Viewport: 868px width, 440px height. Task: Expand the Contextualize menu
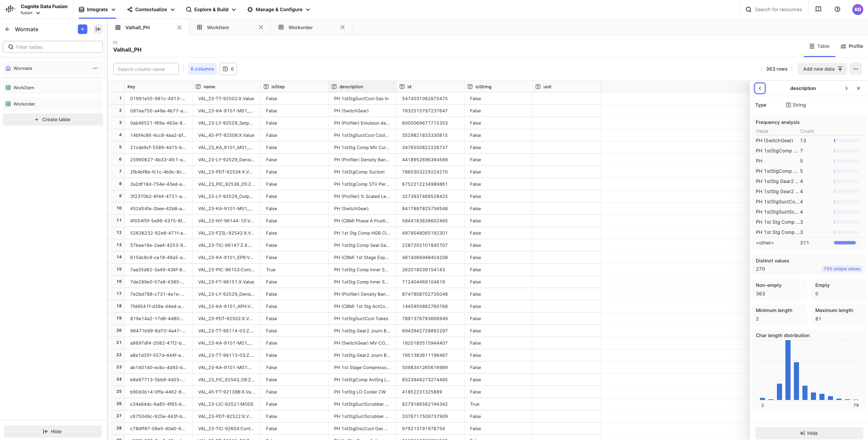coord(151,10)
